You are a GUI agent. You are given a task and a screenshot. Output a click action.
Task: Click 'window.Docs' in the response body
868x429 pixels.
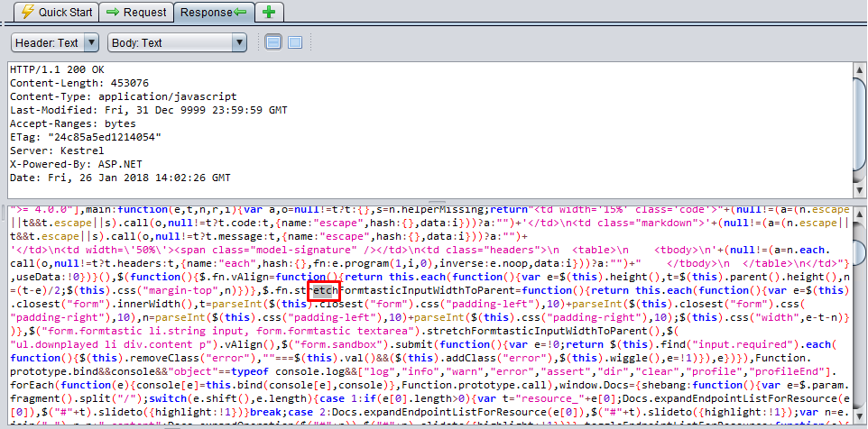(595, 385)
